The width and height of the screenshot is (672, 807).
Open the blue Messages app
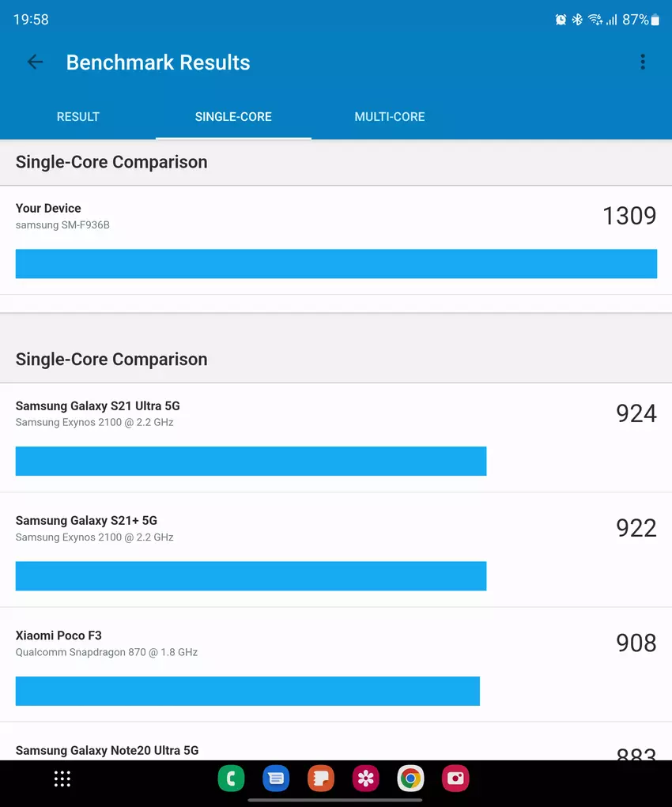[x=276, y=779]
